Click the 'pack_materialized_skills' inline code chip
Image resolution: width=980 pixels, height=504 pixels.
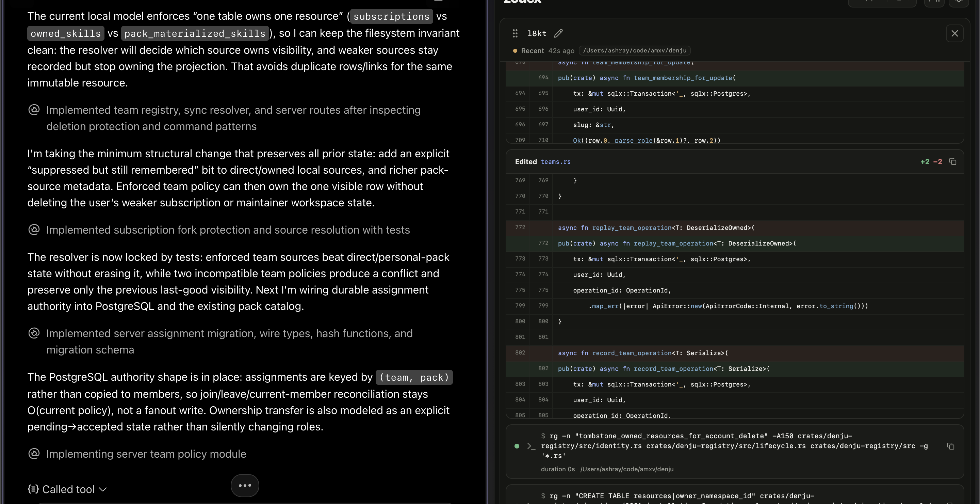pyautogui.click(x=195, y=33)
